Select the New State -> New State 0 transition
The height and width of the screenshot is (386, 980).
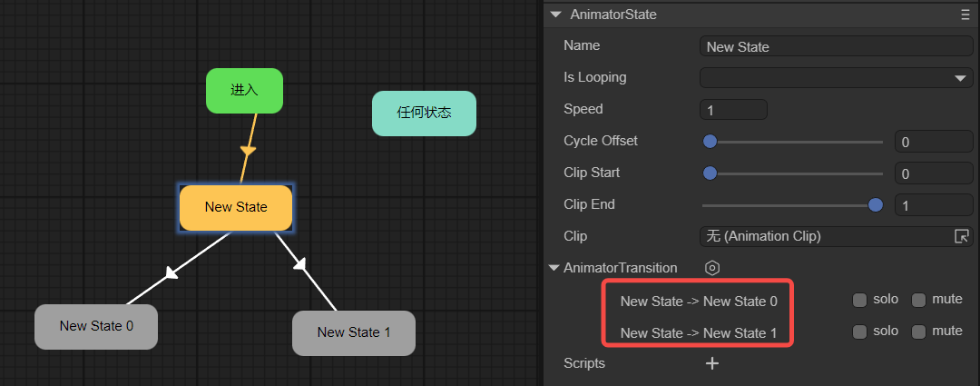[699, 301]
